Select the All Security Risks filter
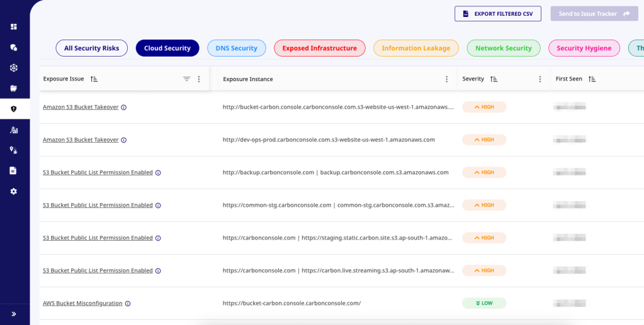This screenshot has width=644, height=325. pyautogui.click(x=91, y=48)
